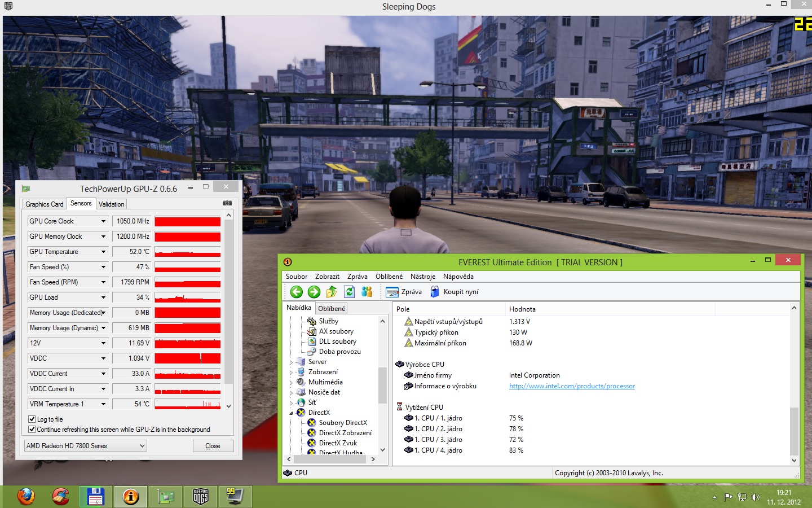This screenshot has width=812, height=508.
Task: Show hidden tray icons arrow
Action: pyautogui.click(x=714, y=497)
